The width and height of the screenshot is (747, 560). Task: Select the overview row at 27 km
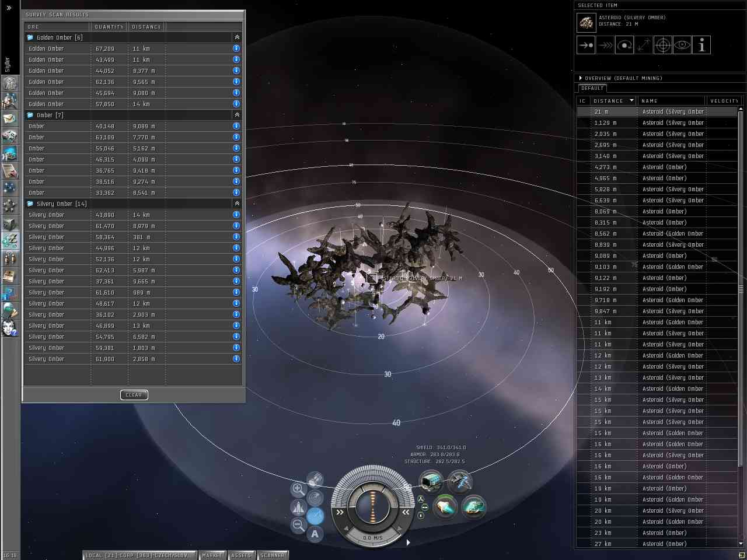click(x=657, y=544)
